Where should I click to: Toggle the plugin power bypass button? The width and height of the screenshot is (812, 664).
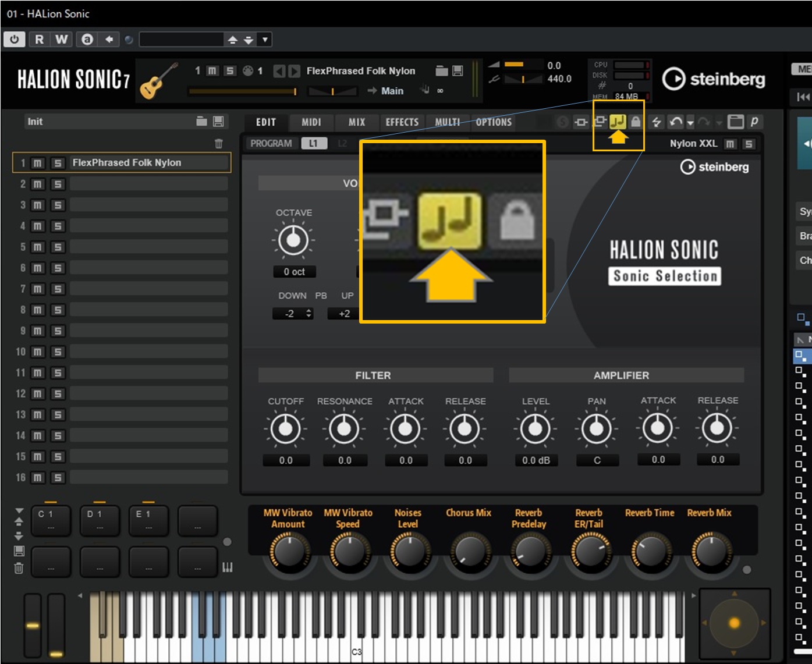[15, 39]
